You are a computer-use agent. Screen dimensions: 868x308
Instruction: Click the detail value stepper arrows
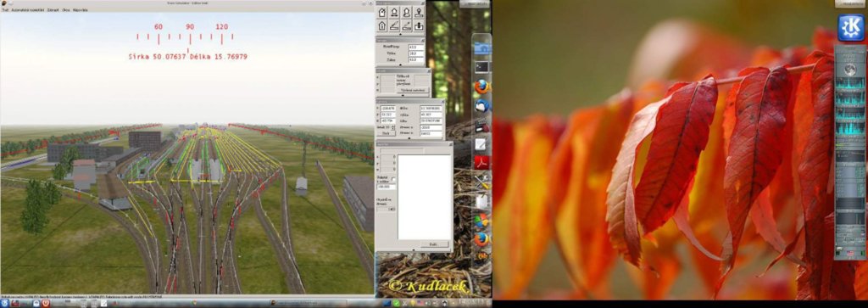pos(393,127)
